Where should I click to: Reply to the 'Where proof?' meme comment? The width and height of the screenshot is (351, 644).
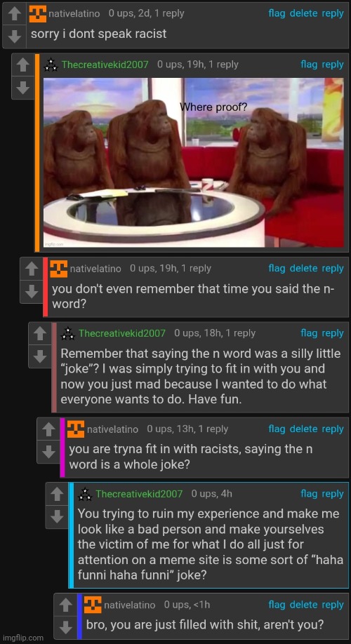point(333,65)
